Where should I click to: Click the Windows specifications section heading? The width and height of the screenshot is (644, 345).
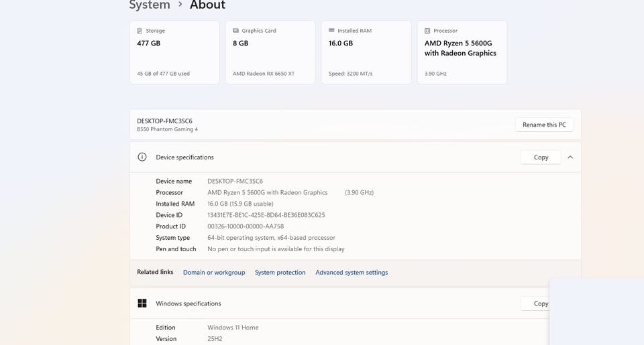pyautogui.click(x=188, y=303)
